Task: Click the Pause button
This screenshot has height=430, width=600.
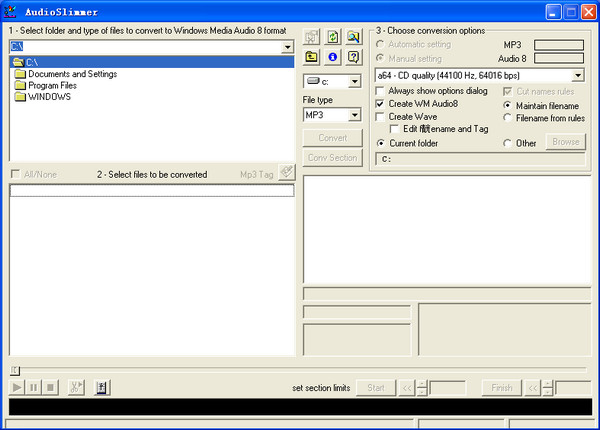Action: coord(33,388)
